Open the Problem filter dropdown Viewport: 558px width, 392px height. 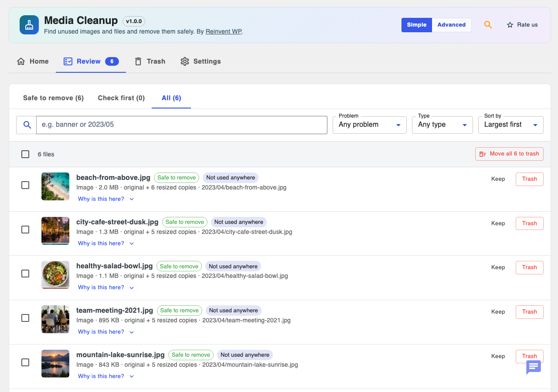370,125
